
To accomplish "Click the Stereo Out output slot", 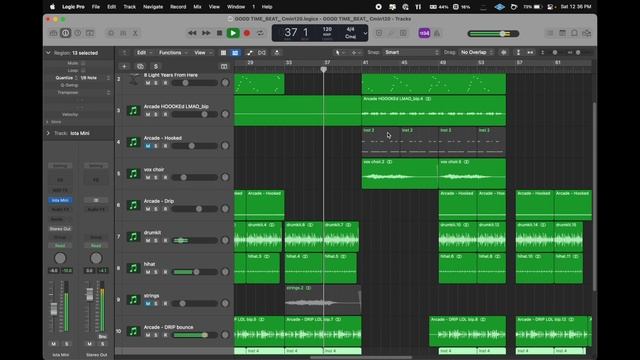I will pos(60,229).
